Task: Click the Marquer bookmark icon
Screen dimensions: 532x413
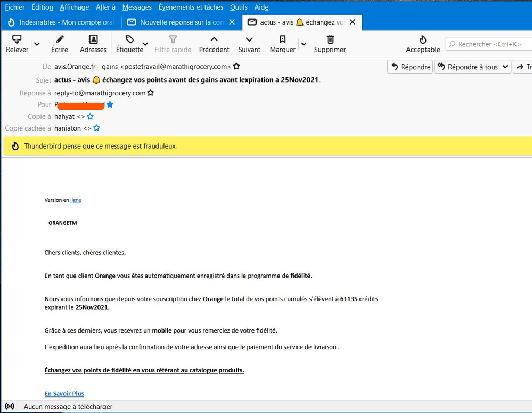Action: [282, 39]
